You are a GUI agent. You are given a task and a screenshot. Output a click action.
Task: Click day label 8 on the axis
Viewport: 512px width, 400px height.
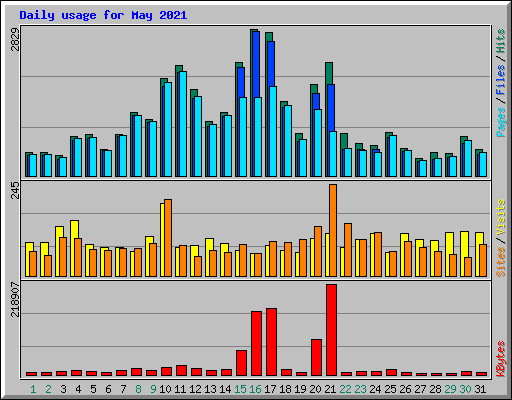click(x=138, y=389)
